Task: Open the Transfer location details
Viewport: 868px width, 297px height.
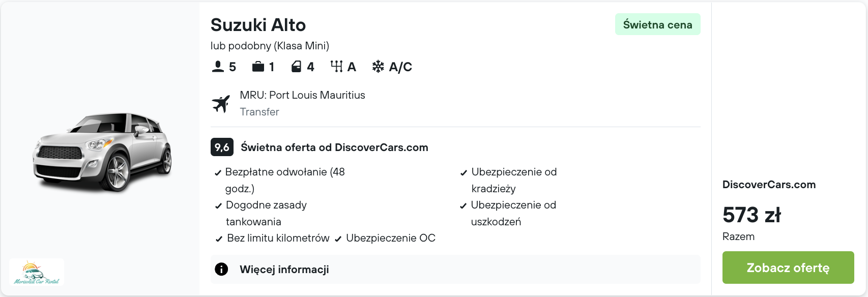Action: pos(259,111)
